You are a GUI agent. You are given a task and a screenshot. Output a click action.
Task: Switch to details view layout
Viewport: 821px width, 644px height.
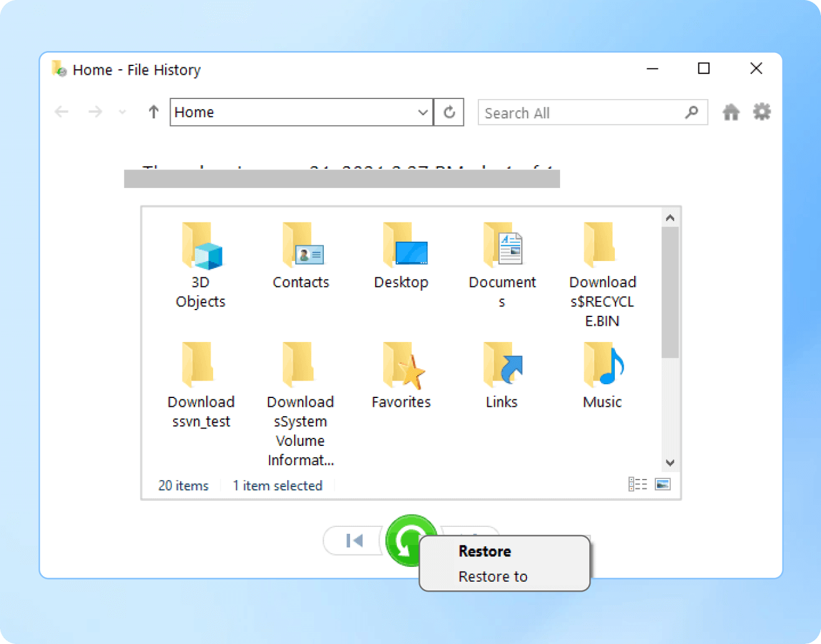click(x=637, y=484)
